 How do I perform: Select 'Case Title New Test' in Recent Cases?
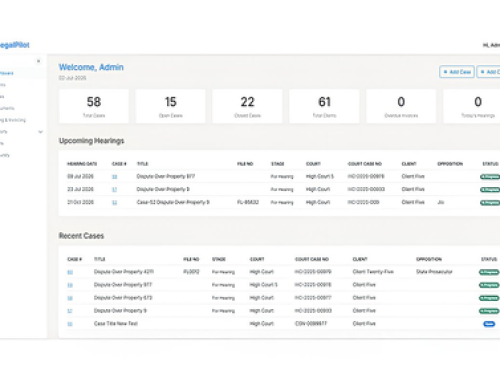(x=116, y=323)
